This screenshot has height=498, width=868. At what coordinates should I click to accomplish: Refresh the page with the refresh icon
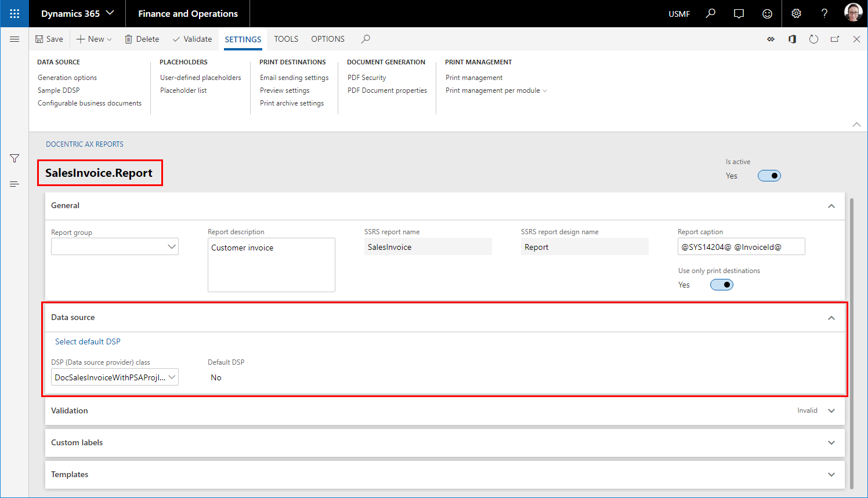click(x=813, y=39)
